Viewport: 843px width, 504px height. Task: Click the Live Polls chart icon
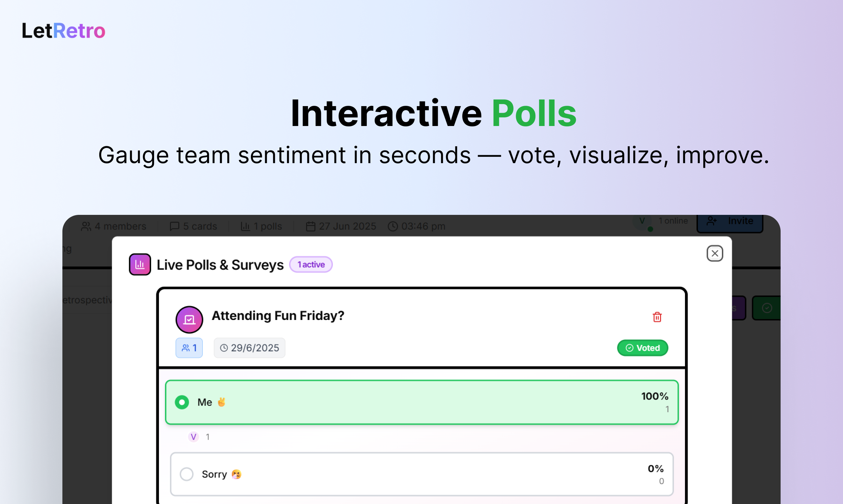pyautogui.click(x=140, y=264)
